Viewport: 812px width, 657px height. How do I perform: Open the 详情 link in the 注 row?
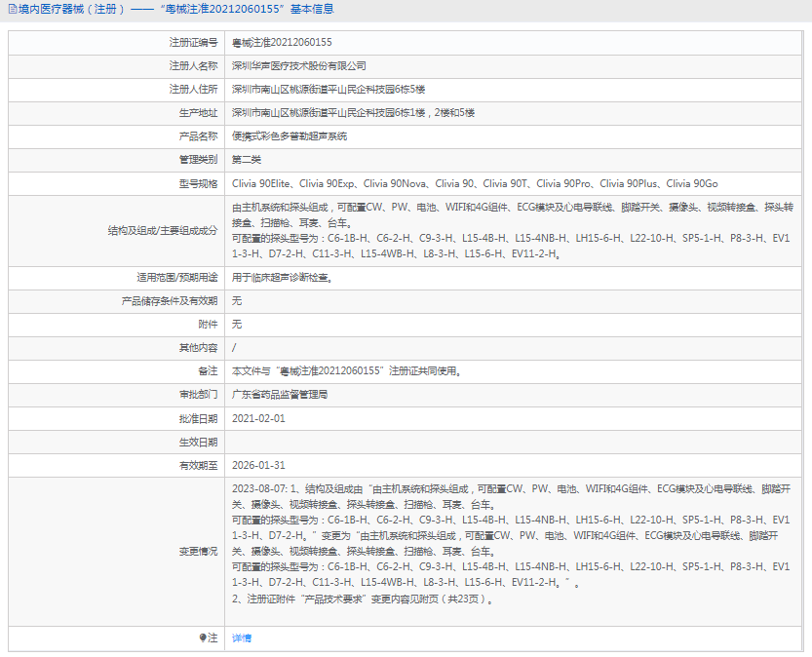(x=242, y=638)
